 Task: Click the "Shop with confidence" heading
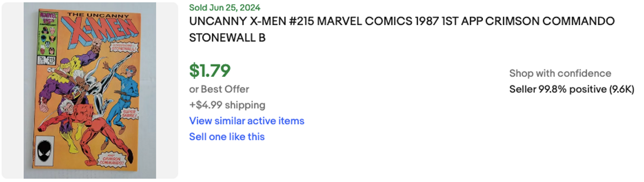coord(560,73)
